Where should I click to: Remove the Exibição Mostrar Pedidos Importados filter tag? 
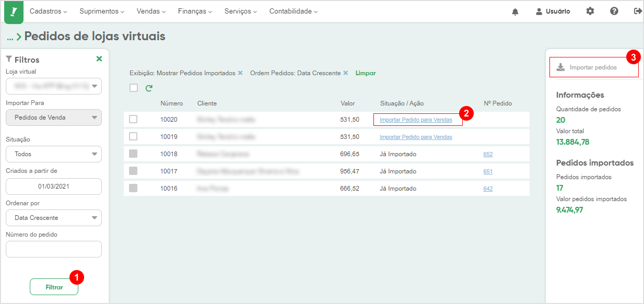click(240, 73)
